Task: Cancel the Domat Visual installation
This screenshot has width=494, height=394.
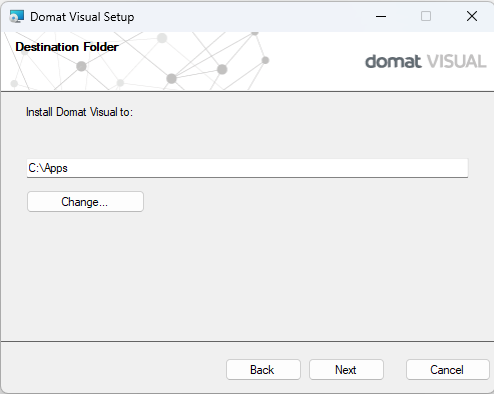Action: coord(448,370)
